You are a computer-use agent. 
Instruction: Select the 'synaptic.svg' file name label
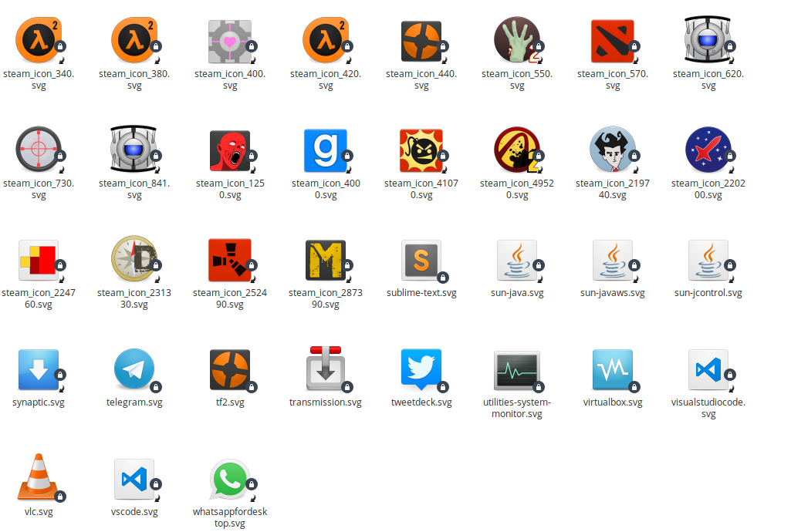click(x=39, y=402)
